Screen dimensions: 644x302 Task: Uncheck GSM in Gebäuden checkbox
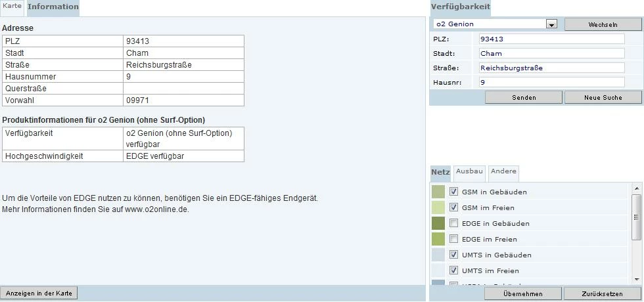(x=454, y=192)
